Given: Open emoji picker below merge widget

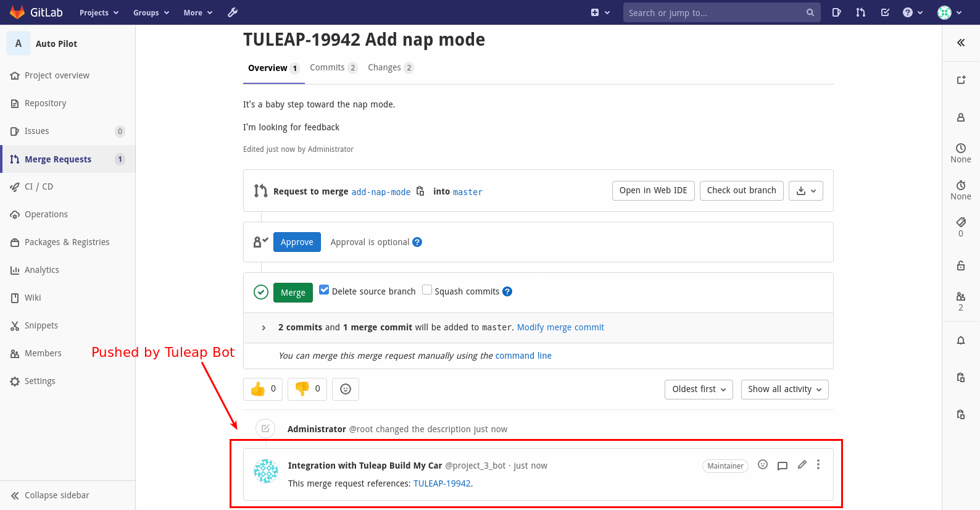Looking at the screenshot, I should coord(346,389).
